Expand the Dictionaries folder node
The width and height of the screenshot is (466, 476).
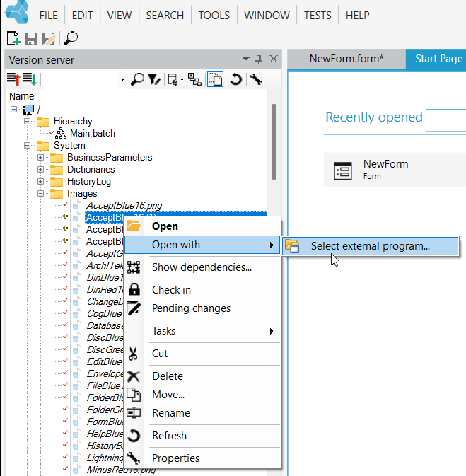pyautogui.click(x=41, y=169)
